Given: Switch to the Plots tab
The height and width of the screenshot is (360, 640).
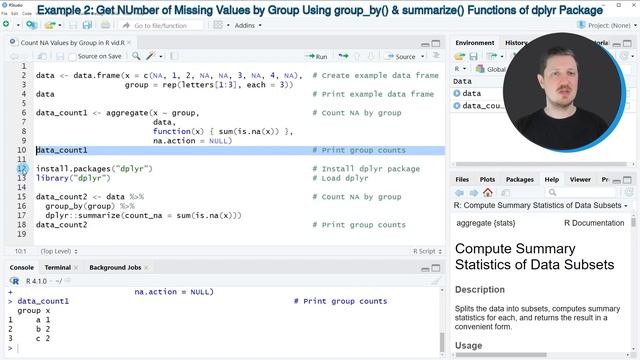Looking at the screenshot, I should (487, 180).
